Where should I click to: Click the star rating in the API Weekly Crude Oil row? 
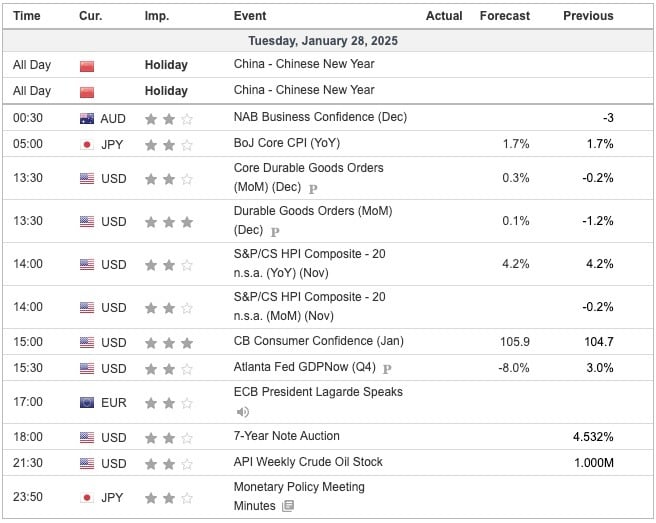click(169, 464)
